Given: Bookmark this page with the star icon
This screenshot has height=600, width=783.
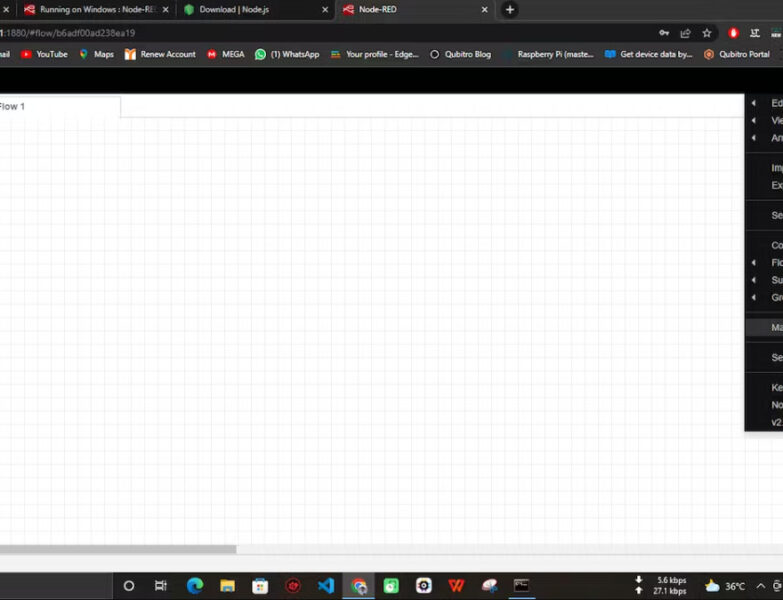Looking at the screenshot, I should (x=707, y=33).
